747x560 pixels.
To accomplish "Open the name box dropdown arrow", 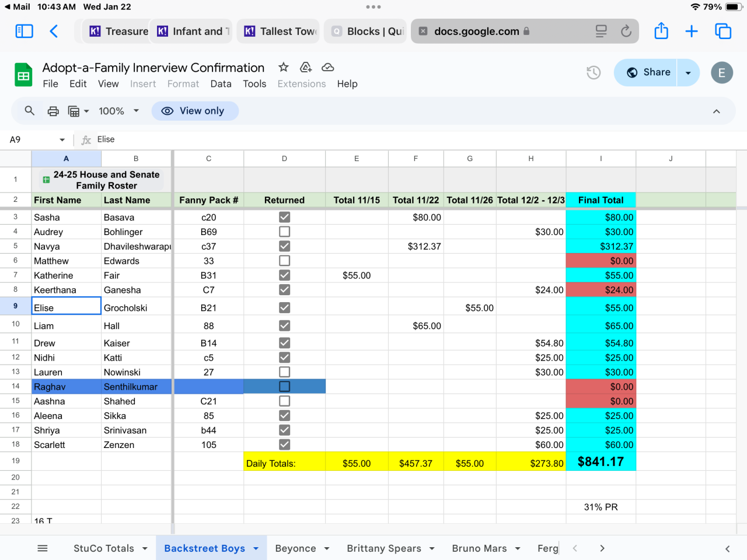I will 62,140.
